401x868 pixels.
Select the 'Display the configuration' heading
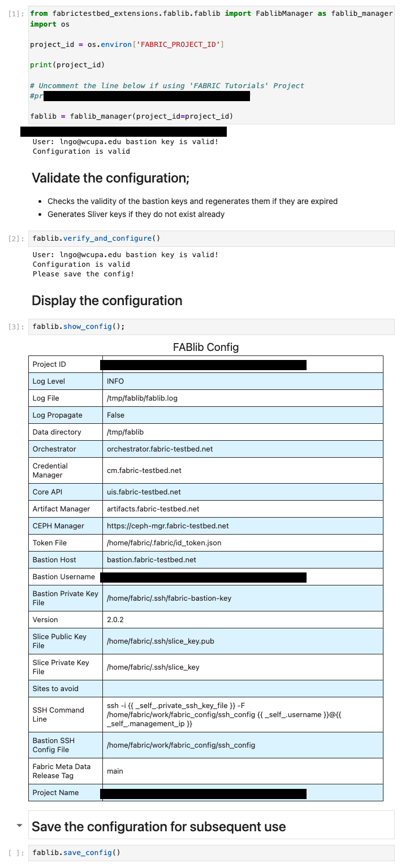point(107,301)
